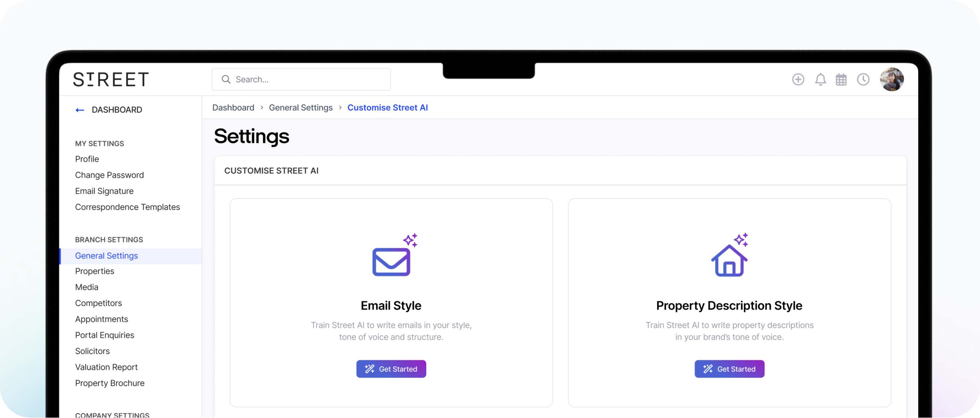Image resolution: width=980 pixels, height=418 pixels.
Task: Go to Dashboard breadcrumb link
Action: pyautogui.click(x=233, y=108)
